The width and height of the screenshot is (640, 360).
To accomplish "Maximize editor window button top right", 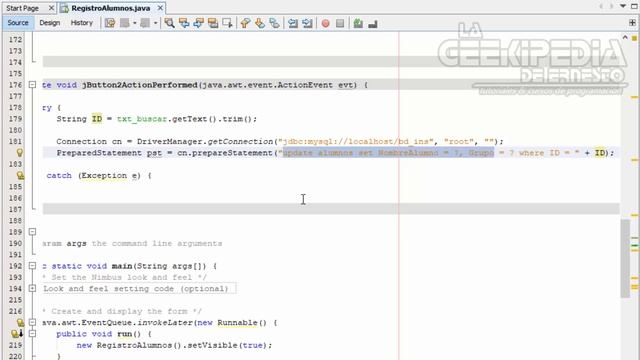I will [634, 6].
